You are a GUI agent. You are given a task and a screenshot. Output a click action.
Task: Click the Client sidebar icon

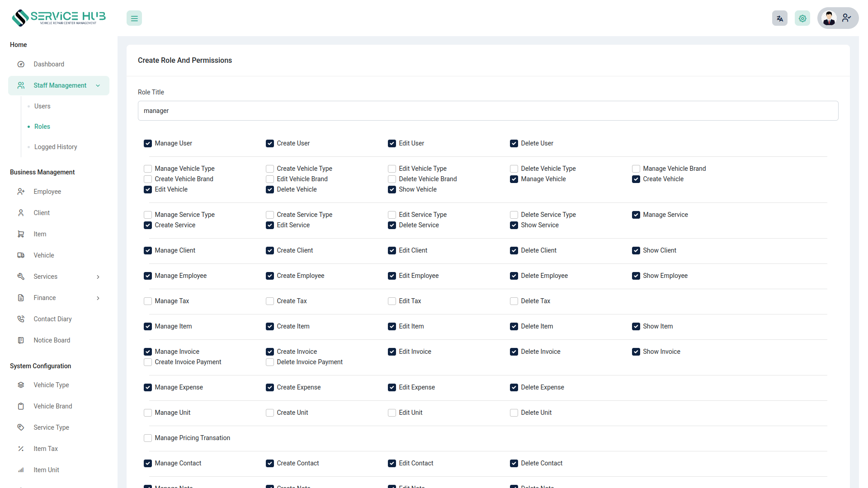tap(21, 213)
